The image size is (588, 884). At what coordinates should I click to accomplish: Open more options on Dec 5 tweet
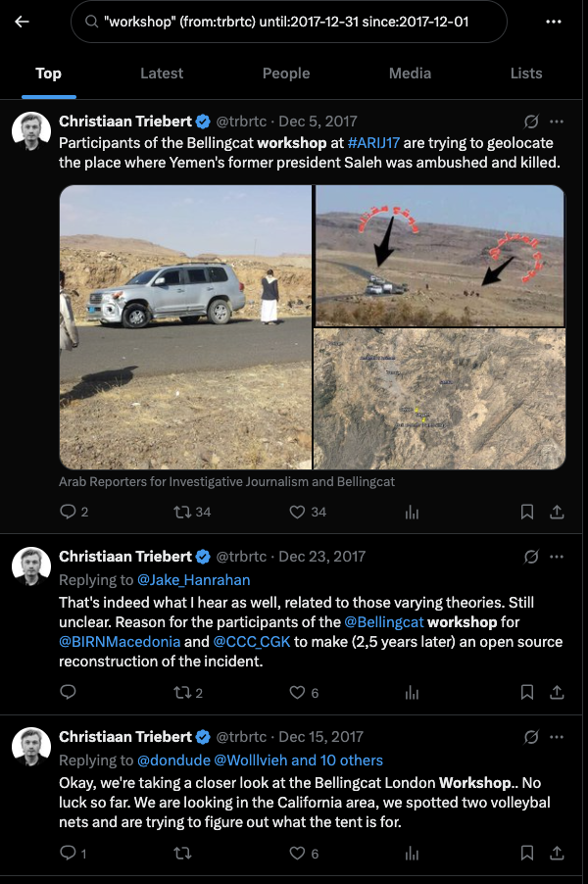(x=557, y=122)
